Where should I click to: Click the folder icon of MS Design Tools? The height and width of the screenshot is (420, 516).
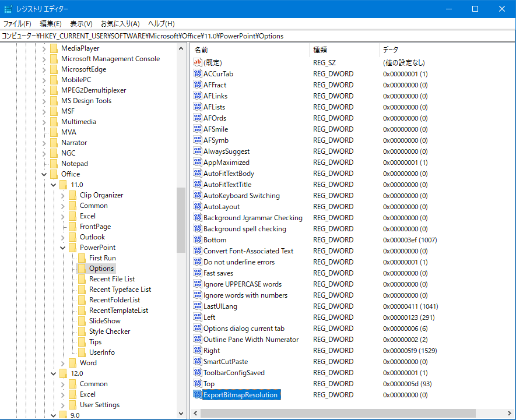pos(54,101)
